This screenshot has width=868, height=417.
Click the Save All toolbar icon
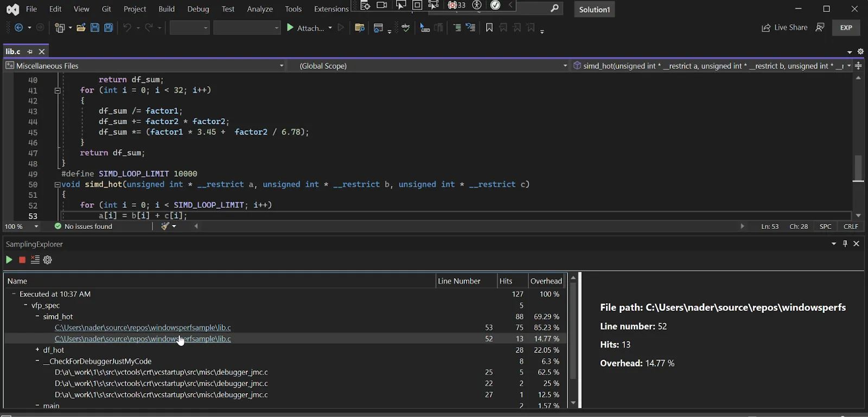108,28
